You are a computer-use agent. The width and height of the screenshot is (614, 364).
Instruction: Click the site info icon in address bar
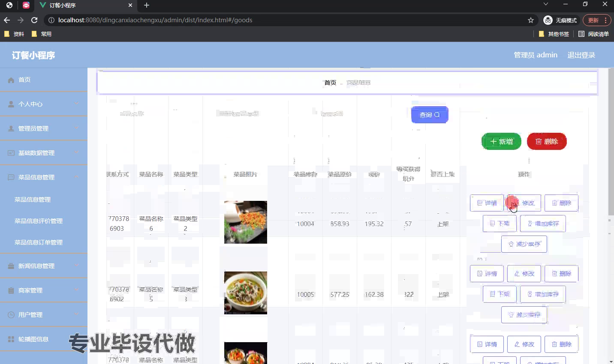[x=51, y=20]
